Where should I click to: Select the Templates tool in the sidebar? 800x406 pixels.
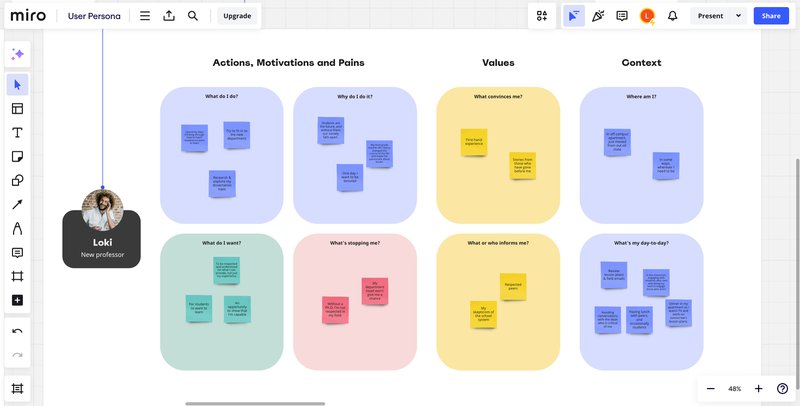coord(18,109)
